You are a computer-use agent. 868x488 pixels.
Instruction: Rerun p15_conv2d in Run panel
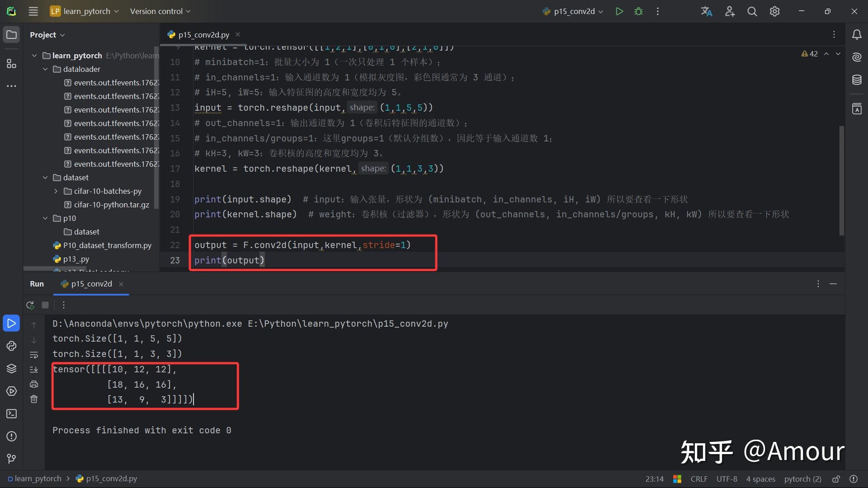(30, 305)
